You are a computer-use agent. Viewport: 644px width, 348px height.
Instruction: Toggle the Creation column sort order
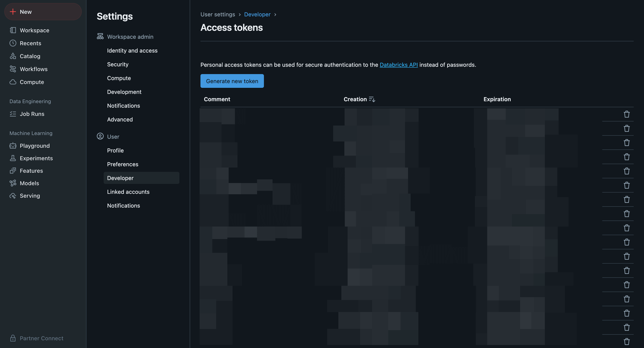tap(372, 99)
